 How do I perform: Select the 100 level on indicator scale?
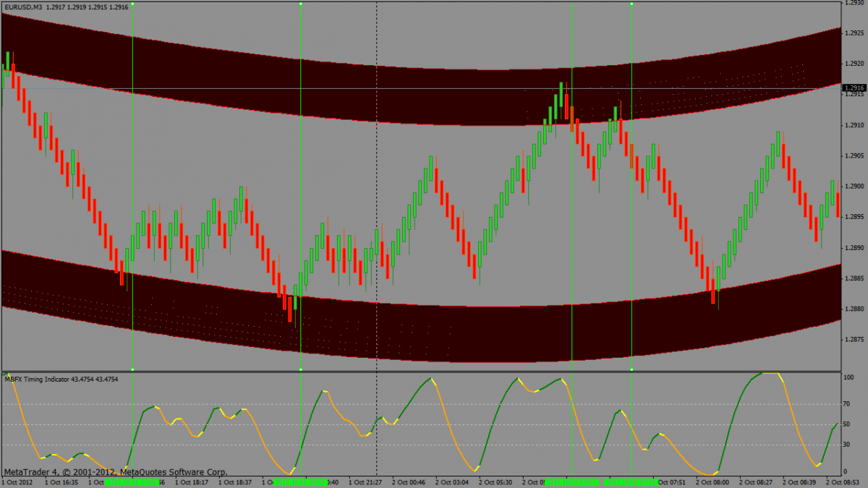(849, 377)
